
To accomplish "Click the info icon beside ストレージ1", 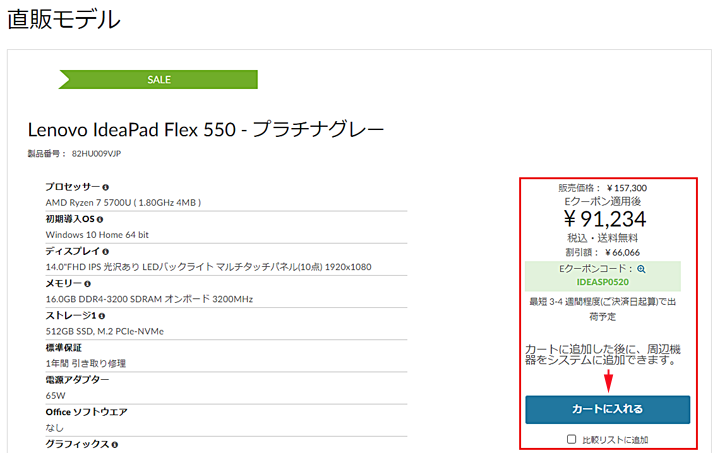I will (102, 316).
